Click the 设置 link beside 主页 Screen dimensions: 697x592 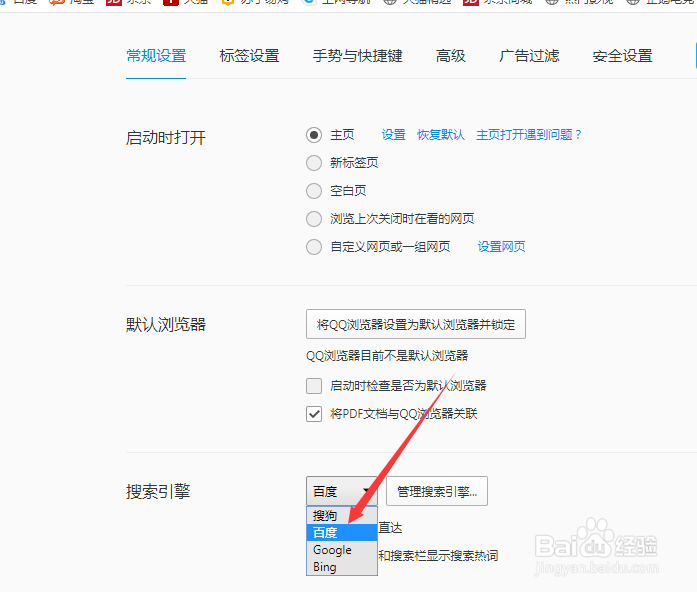tap(393, 135)
